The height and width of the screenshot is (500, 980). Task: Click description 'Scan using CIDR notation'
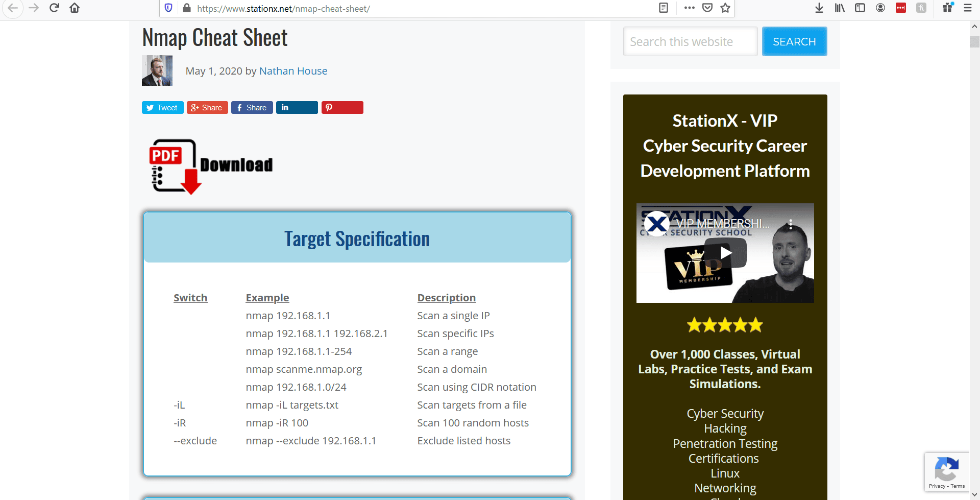pyautogui.click(x=477, y=387)
